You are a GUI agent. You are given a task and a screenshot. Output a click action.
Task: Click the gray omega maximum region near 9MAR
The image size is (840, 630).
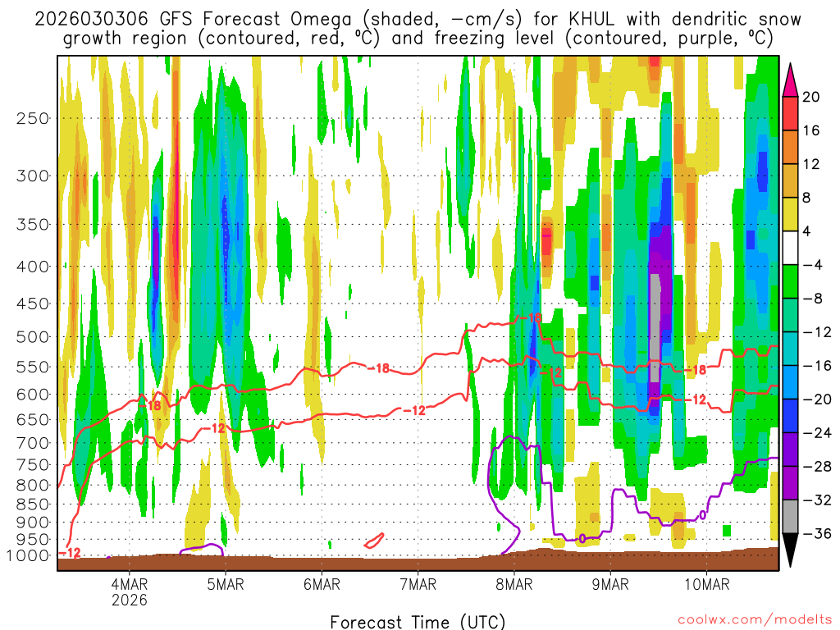pos(655,328)
